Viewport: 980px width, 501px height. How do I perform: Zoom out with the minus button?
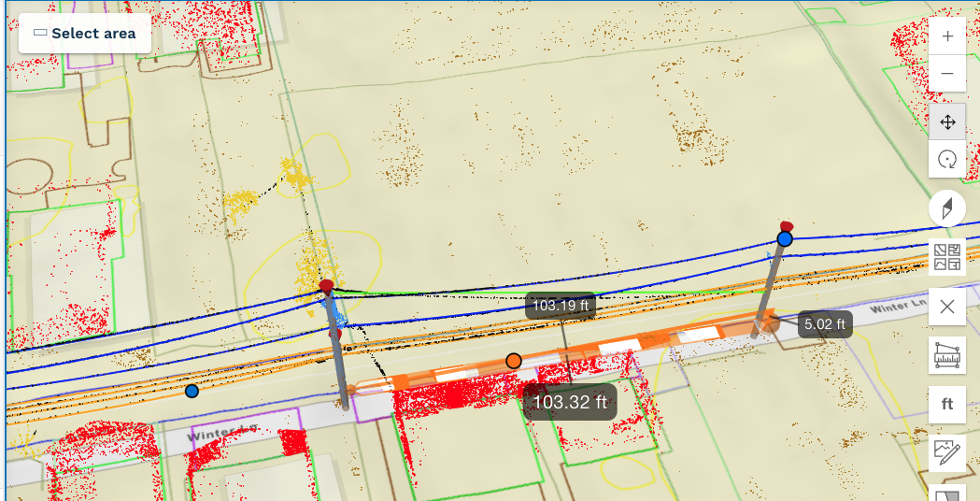(947, 74)
